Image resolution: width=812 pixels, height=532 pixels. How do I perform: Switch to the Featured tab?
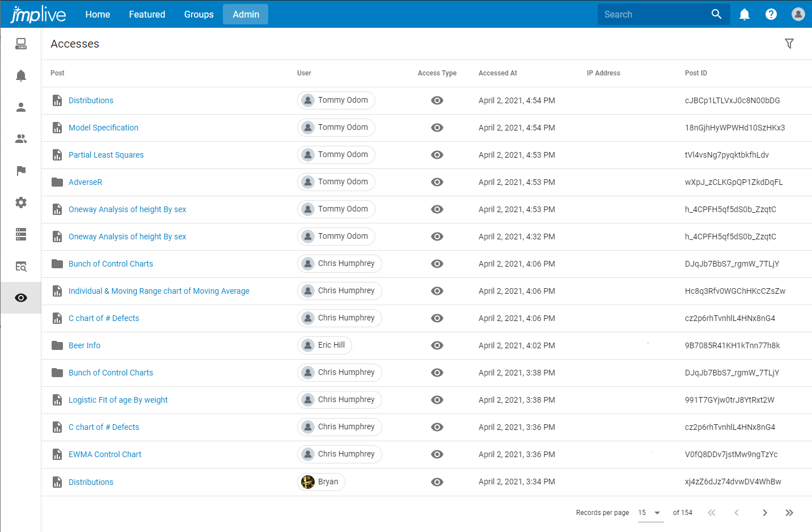tap(147, 14)
